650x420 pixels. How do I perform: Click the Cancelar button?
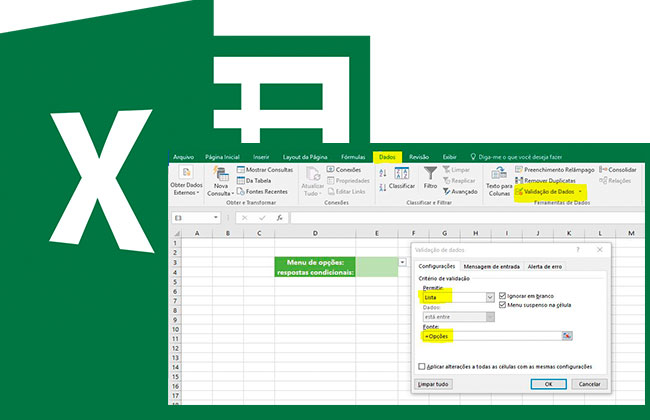click(x=589, y=384)
